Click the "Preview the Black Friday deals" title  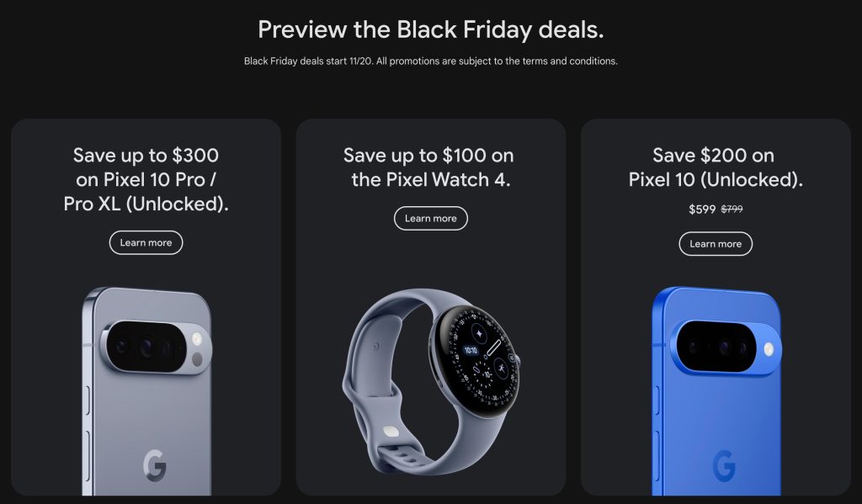point(431,29)
